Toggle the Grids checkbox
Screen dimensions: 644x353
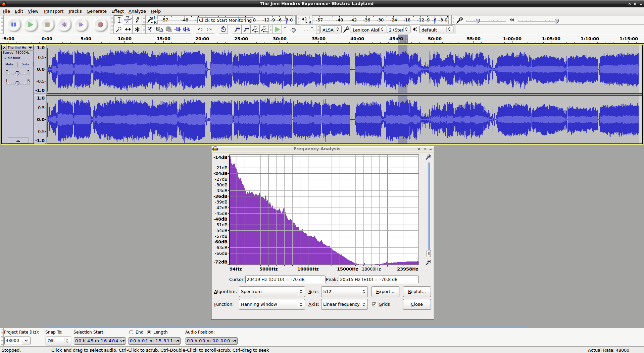pyautogui.click(x=374, y=304)
